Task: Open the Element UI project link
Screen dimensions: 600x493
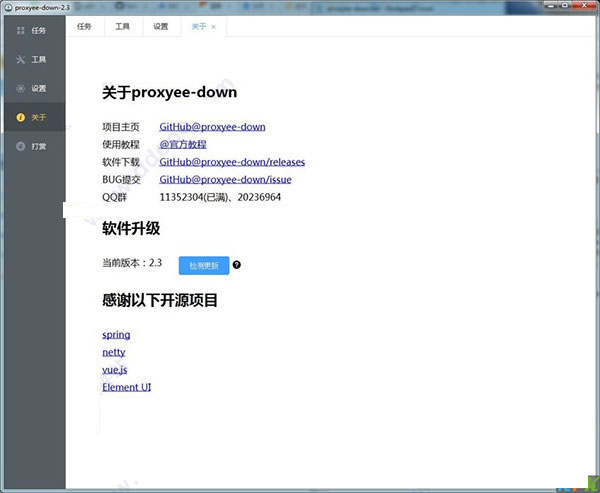Action: click(127, 387)
